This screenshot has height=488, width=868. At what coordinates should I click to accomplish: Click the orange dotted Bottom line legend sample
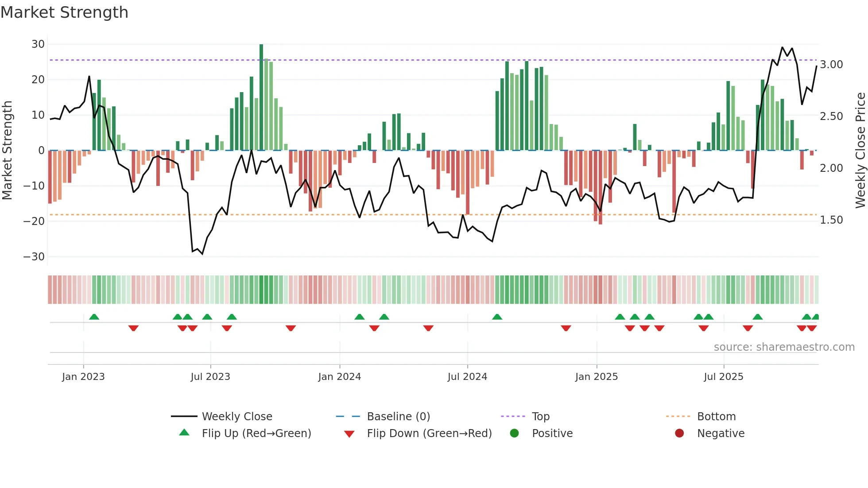pos(678,416)
